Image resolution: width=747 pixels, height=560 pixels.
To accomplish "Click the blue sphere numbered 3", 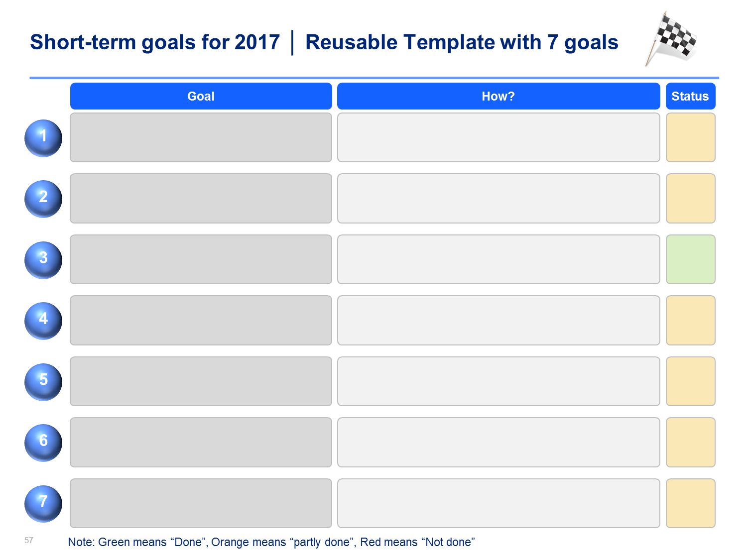I will (43, 260).
